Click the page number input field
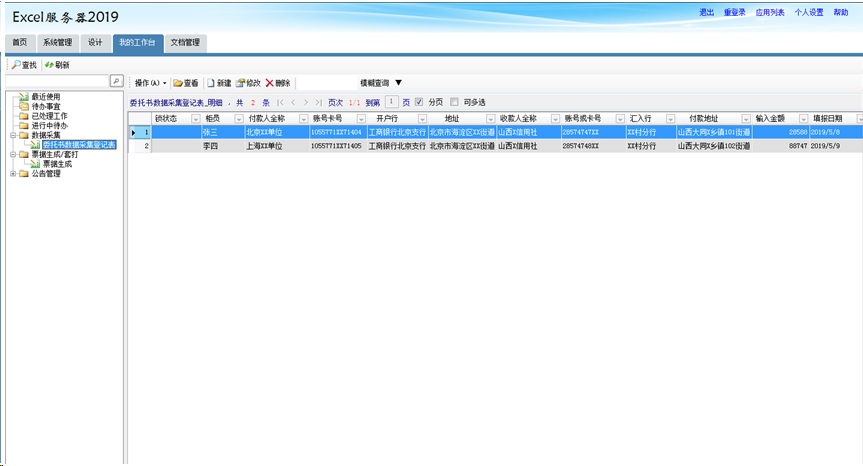 click(391, 102)
